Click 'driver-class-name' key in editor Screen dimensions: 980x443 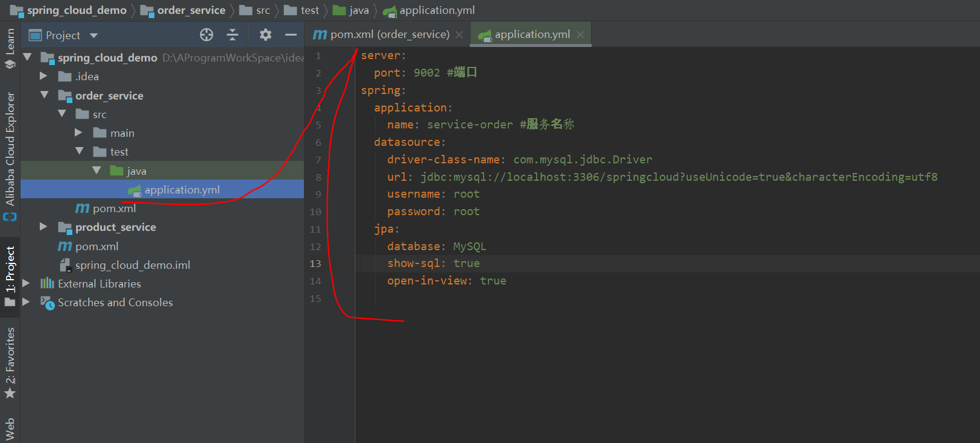[443, 160]
